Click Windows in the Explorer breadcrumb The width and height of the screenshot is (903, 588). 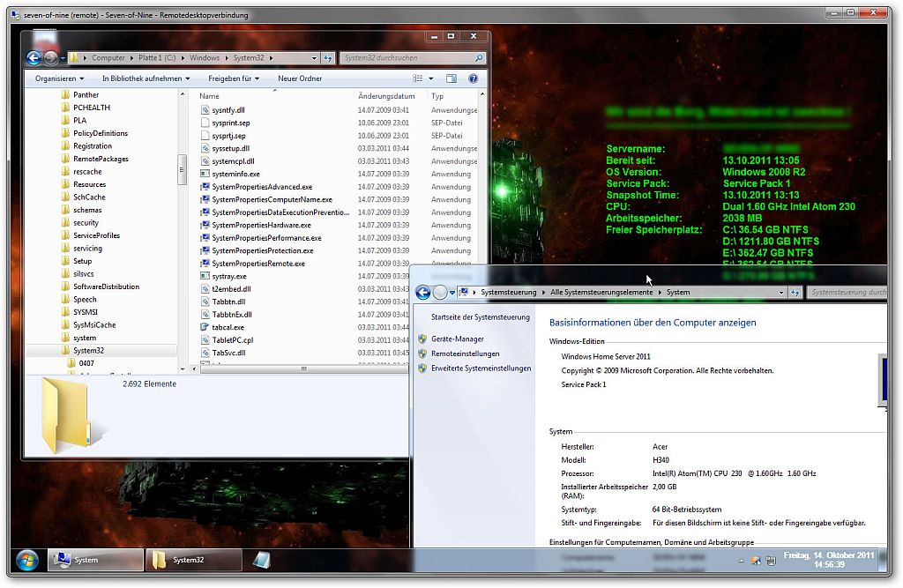205,57
